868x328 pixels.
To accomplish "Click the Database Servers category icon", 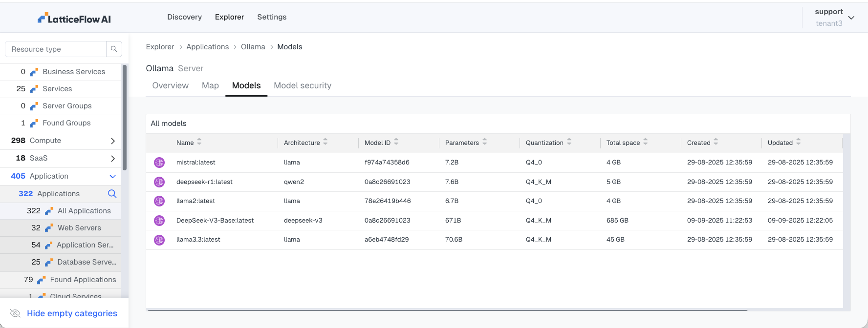I will 49,263.
